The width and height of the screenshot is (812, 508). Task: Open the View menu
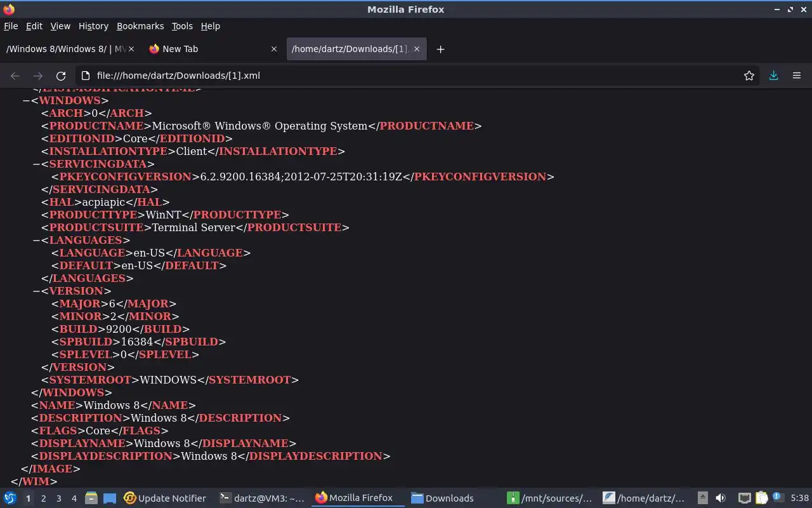60,26
